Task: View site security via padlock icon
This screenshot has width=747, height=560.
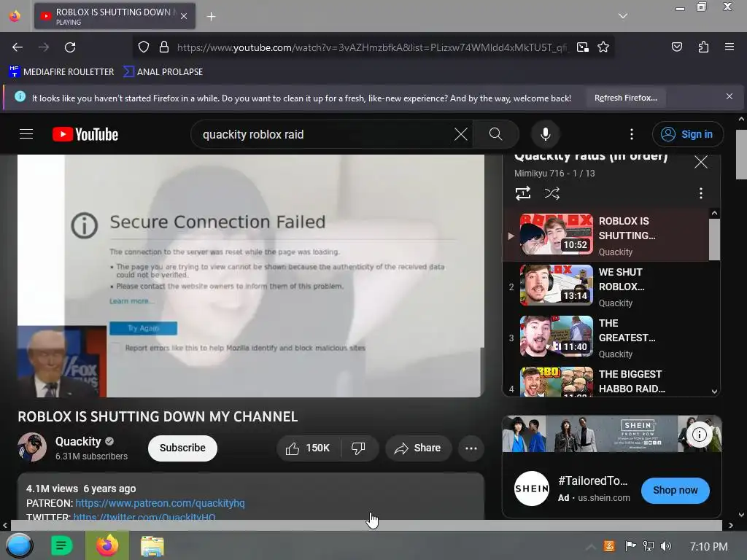Action: tap(164, 47)
